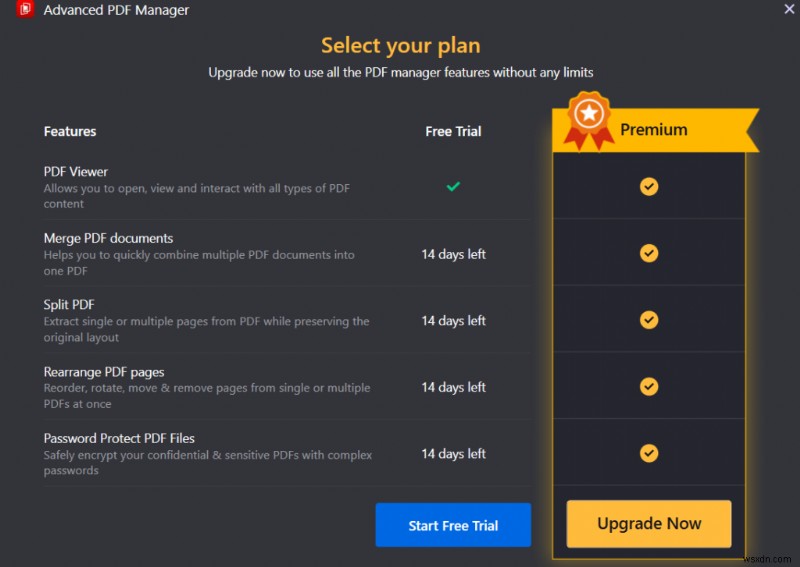The height and width of the screenshot is (567, 800).
Task: Select the Split PDF feature title
Action: [x=69, y=304]
